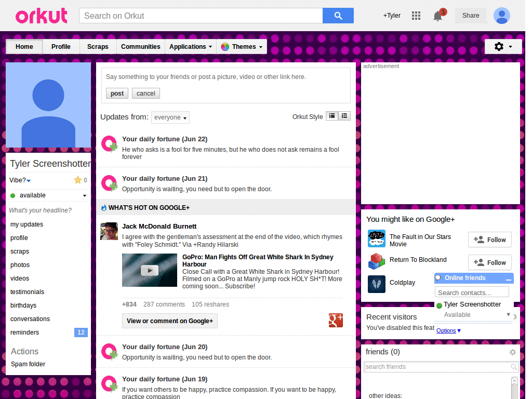
Task: Open the friends panel gear icon
Action: [513, 352]
